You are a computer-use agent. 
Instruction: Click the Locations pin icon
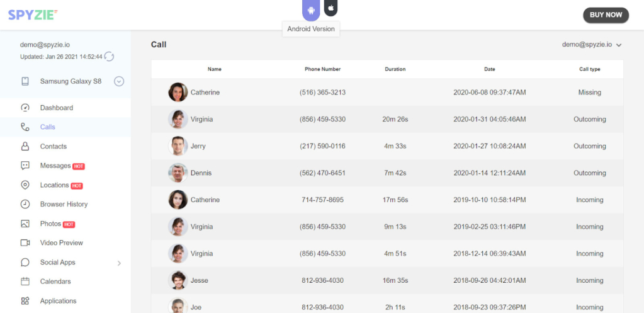click(25, 185)
